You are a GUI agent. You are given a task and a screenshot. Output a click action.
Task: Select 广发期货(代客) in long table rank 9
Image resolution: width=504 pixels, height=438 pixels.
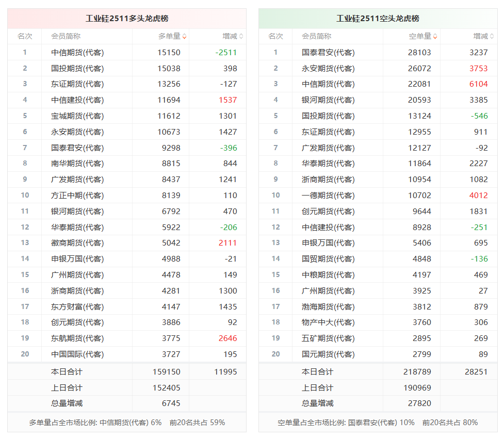[x=77, y=180]
